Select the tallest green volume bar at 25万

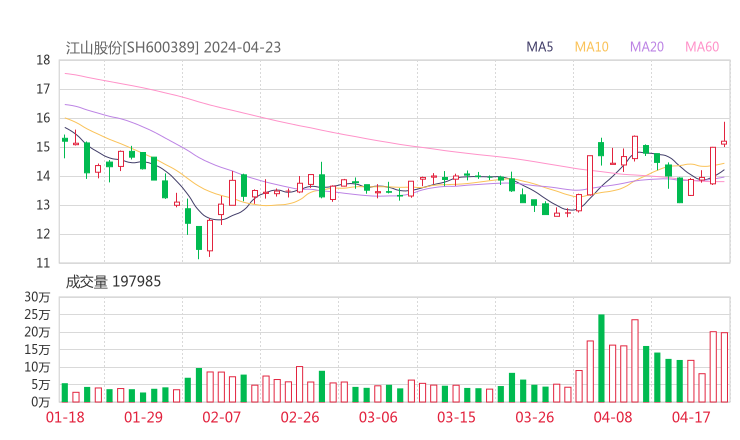point(601,358)
